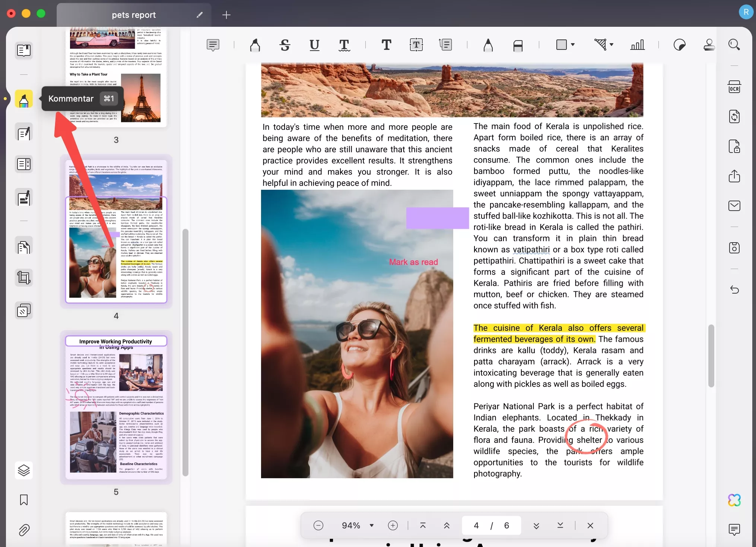Select the Text box tool

416,45
